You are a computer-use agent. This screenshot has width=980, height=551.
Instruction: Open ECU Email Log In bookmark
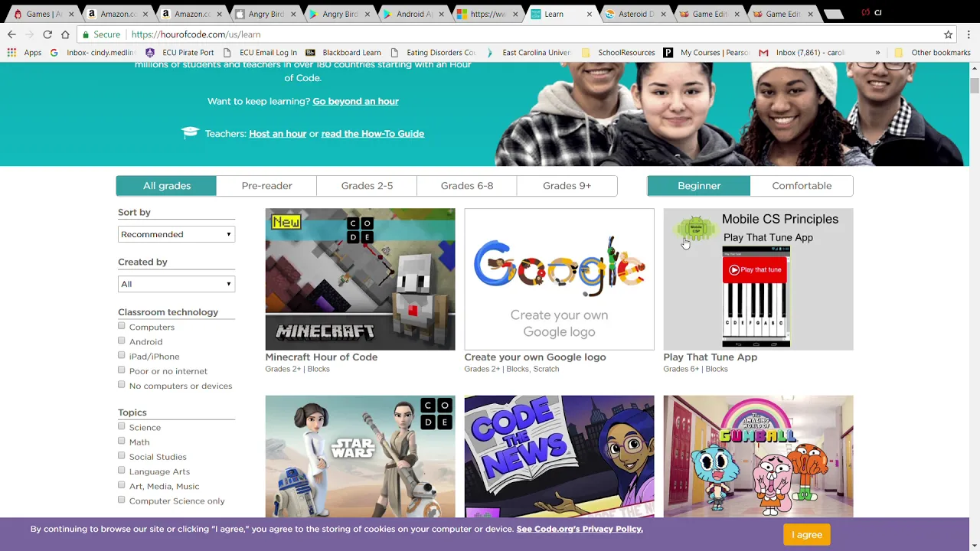point(260,53)
